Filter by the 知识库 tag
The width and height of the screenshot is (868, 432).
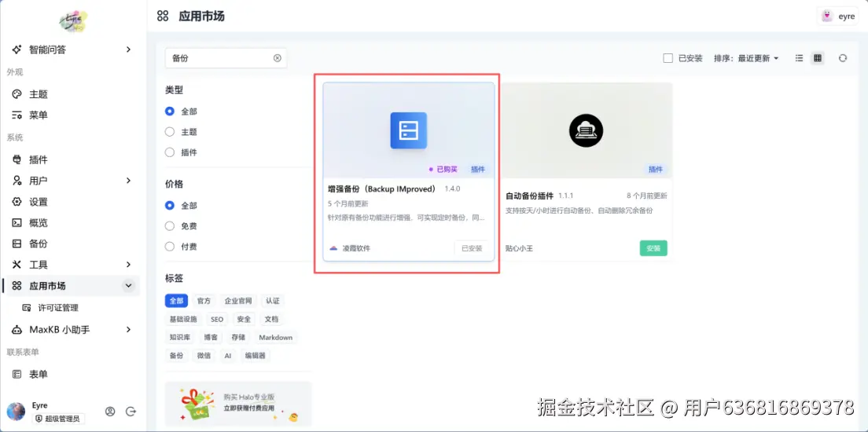[x=180, y=338]
